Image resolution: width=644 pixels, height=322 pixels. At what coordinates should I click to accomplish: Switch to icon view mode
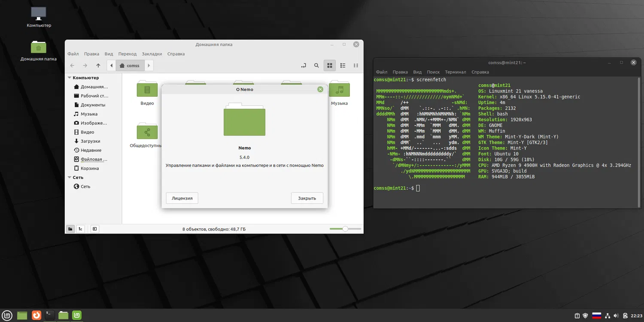coord(330,66)
